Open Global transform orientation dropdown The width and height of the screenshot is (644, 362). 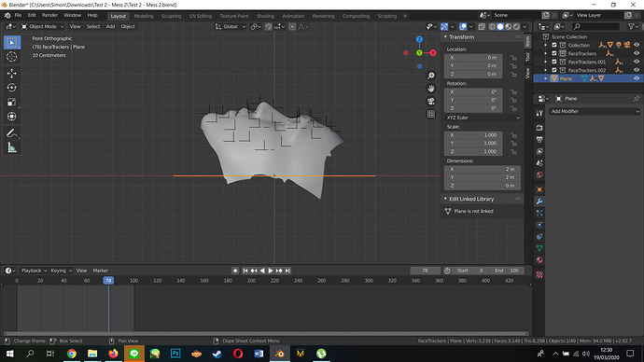point(230,27)
